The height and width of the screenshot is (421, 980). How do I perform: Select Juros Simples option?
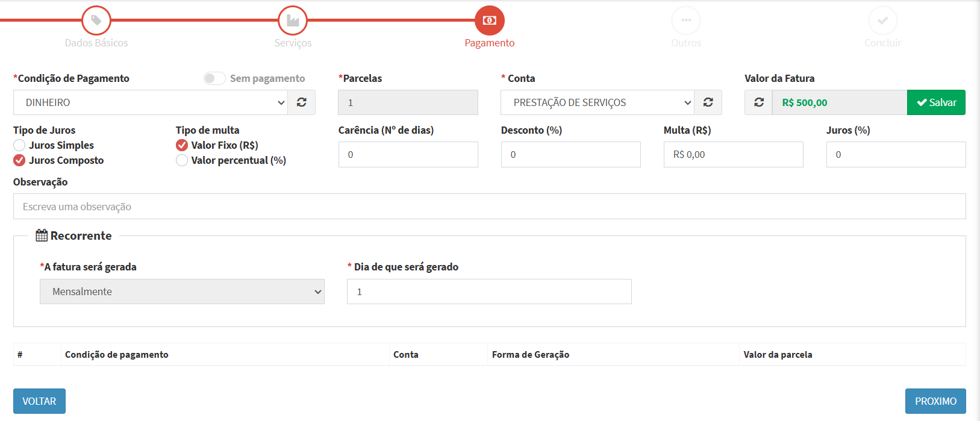pyautogui.click(x=20, y=145)
